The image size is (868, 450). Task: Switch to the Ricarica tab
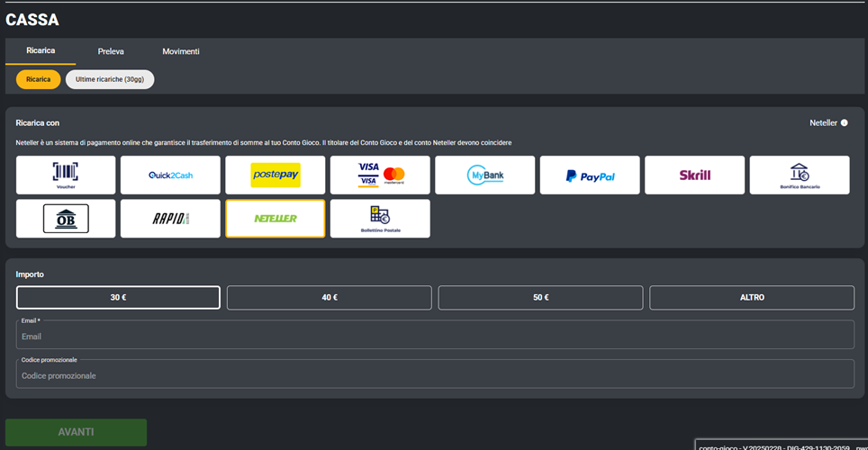click(x=41, y=51)
